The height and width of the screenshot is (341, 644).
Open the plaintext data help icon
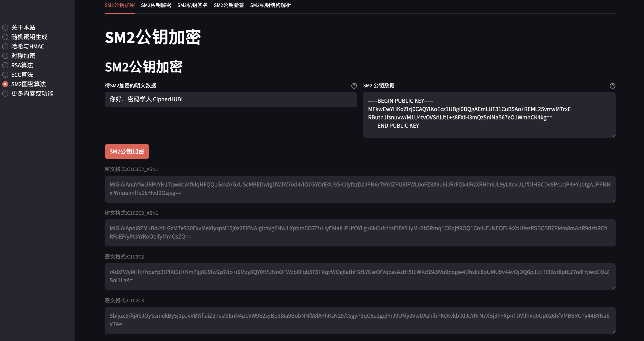tap(354, 86)
